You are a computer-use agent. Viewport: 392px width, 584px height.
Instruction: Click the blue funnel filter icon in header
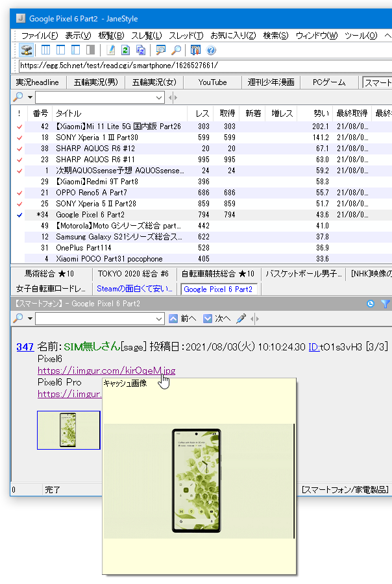click(386, 304)
